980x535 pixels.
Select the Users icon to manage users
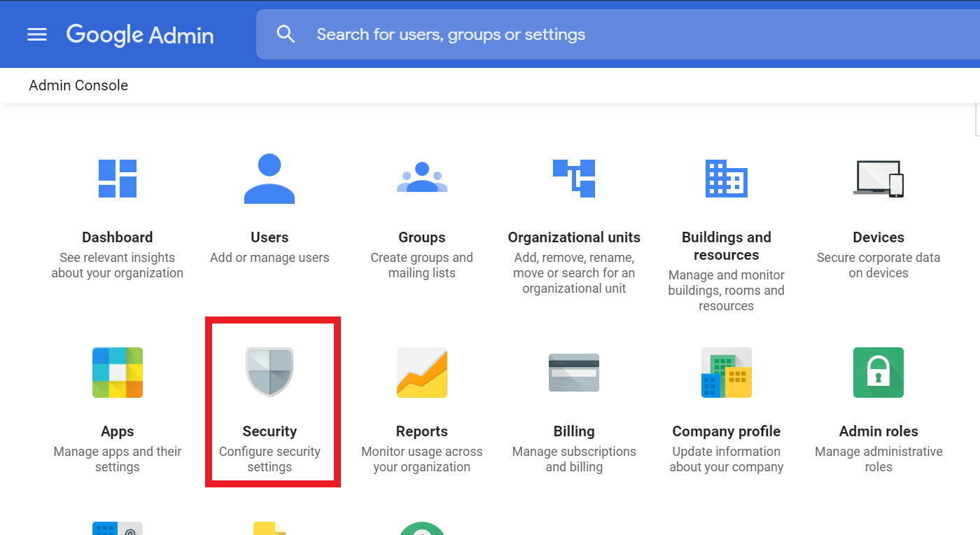point(269,177)
